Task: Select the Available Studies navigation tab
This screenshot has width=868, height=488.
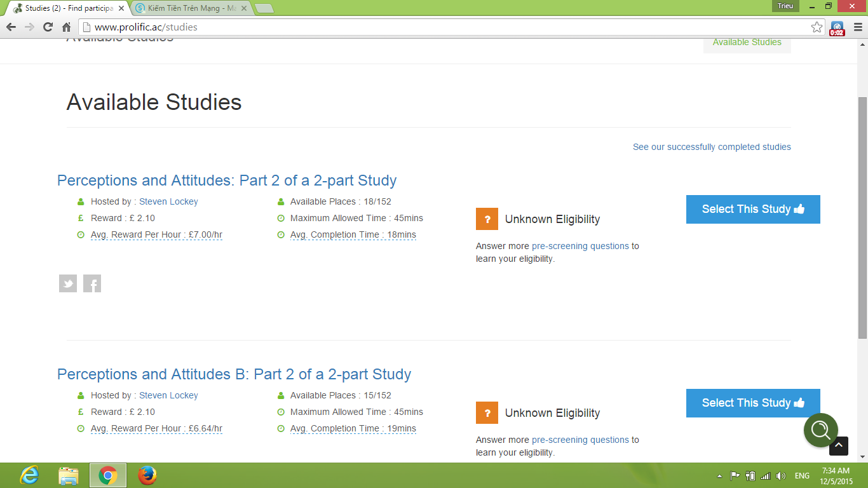Action: click(x=747, y=43)
